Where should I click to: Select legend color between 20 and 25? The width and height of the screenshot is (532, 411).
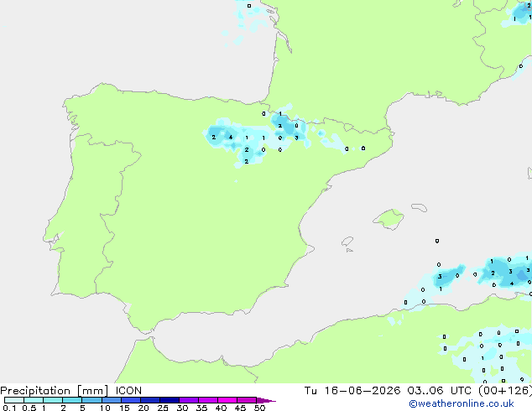pos(150,400)
